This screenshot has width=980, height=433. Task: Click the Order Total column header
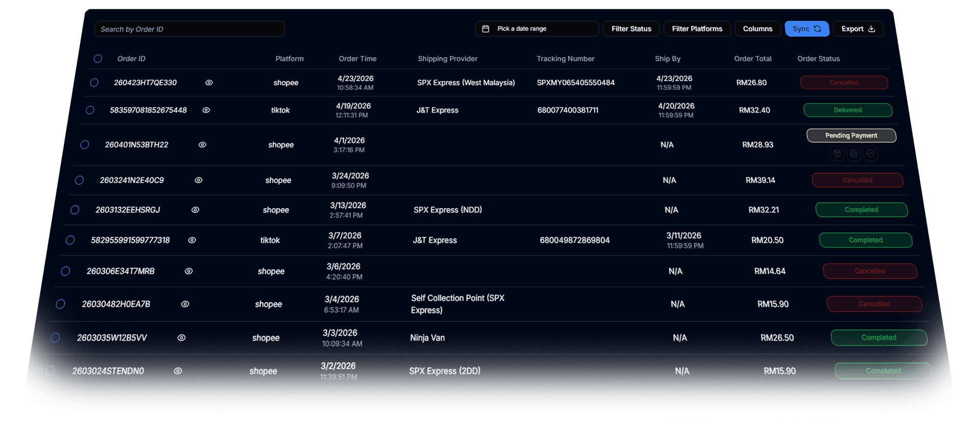753,59
